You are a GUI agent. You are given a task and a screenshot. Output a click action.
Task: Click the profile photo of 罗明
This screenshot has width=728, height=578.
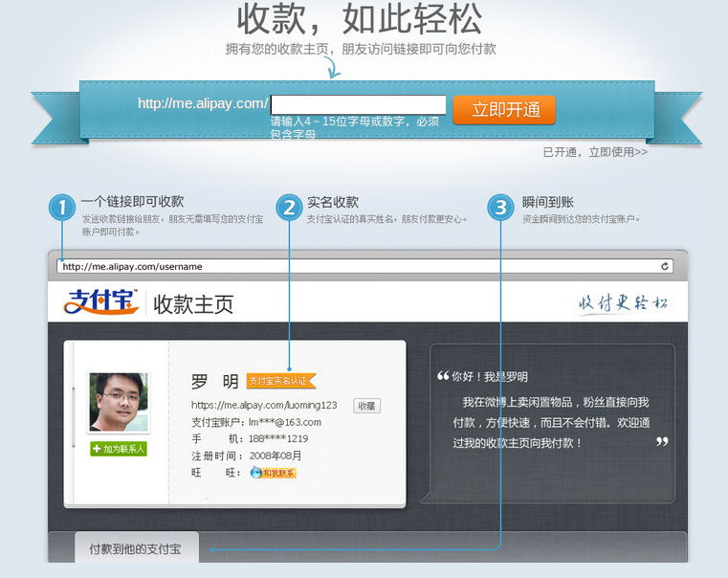pyautogui.click(x=119, y=402)
